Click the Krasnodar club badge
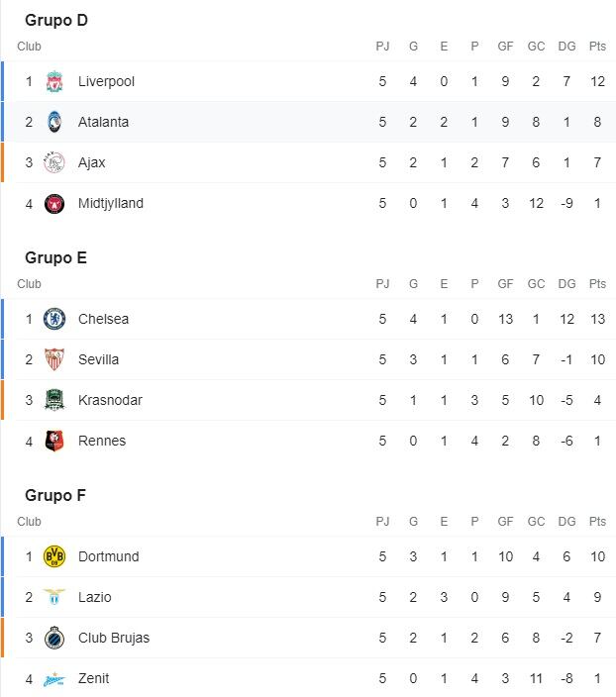The width and height of the screenshot is (616, 697). click(x=54, y=400)
